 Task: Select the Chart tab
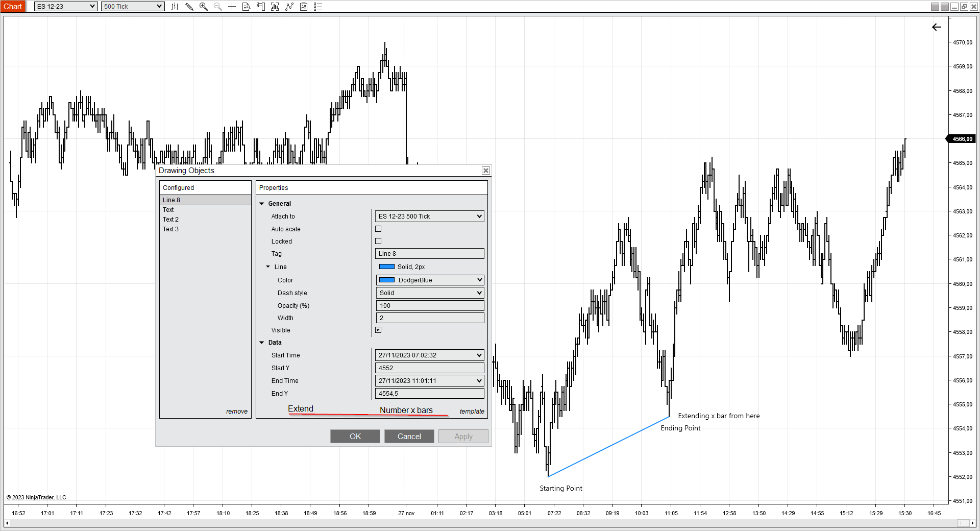[x=13, y=7]
